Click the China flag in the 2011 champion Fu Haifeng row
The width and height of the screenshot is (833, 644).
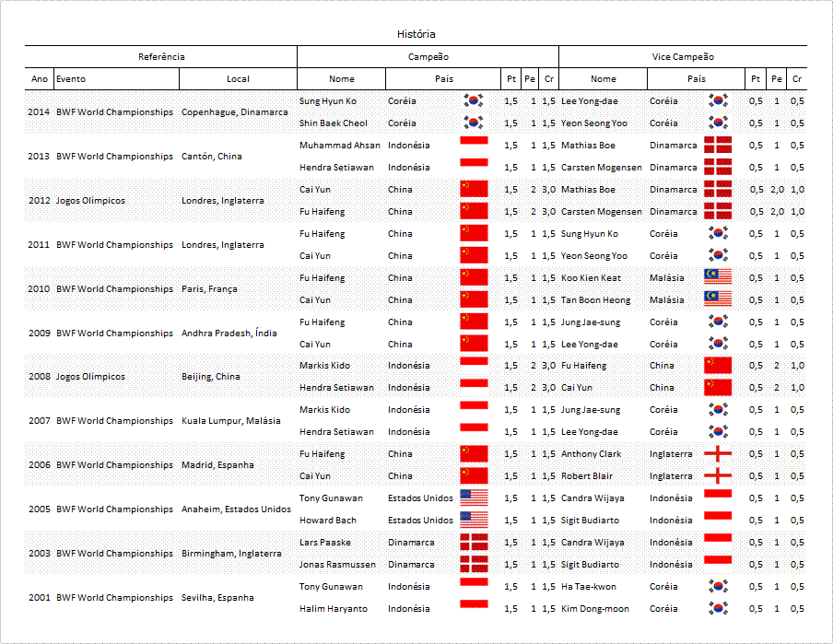474,233
